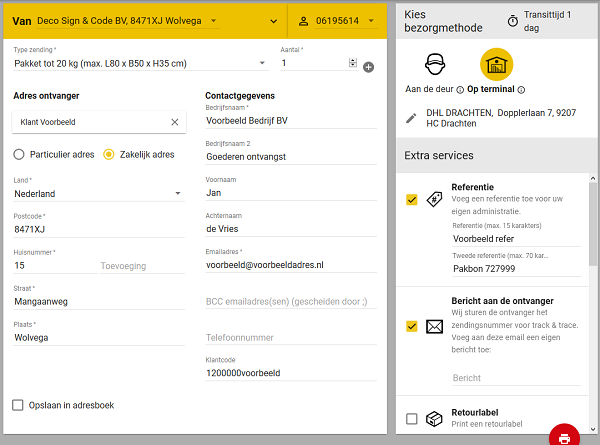Click the Kies bezorgmethode heading
600x445 pixels.
tap(443, 21)
